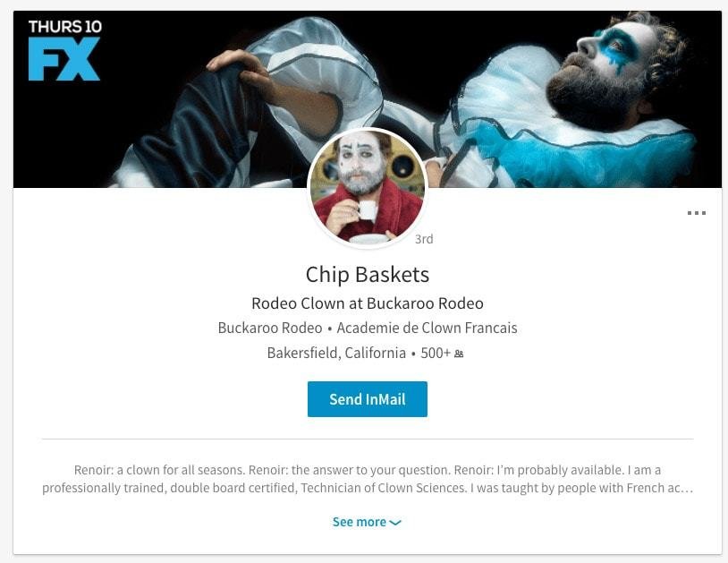Open the circular profile photo
728x563 pixels.
point(368,188)
